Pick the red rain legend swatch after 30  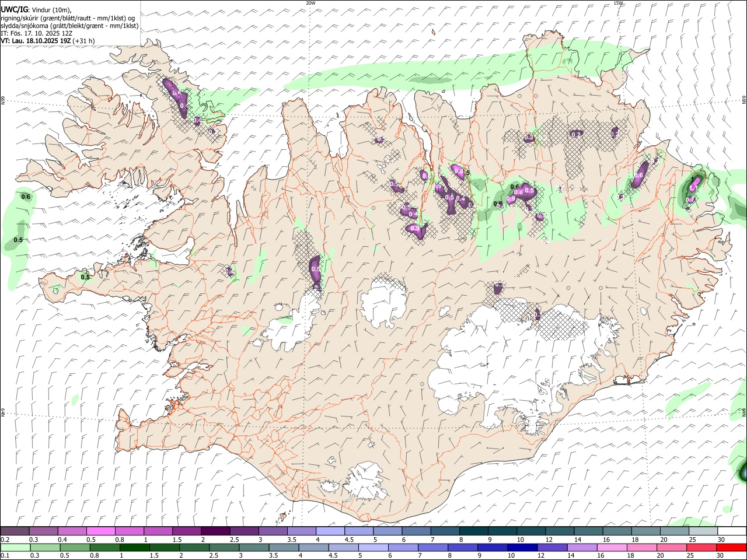pyautogui.click(x=731, y=547)
